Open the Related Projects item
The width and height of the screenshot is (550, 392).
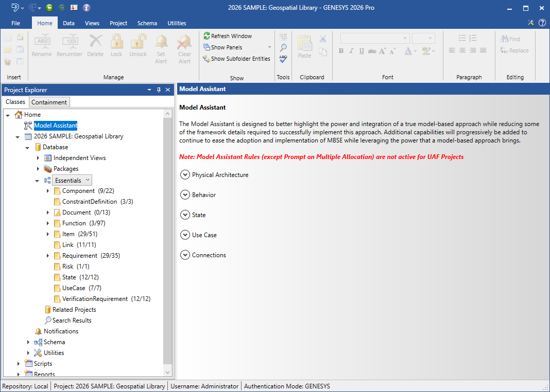74,310
